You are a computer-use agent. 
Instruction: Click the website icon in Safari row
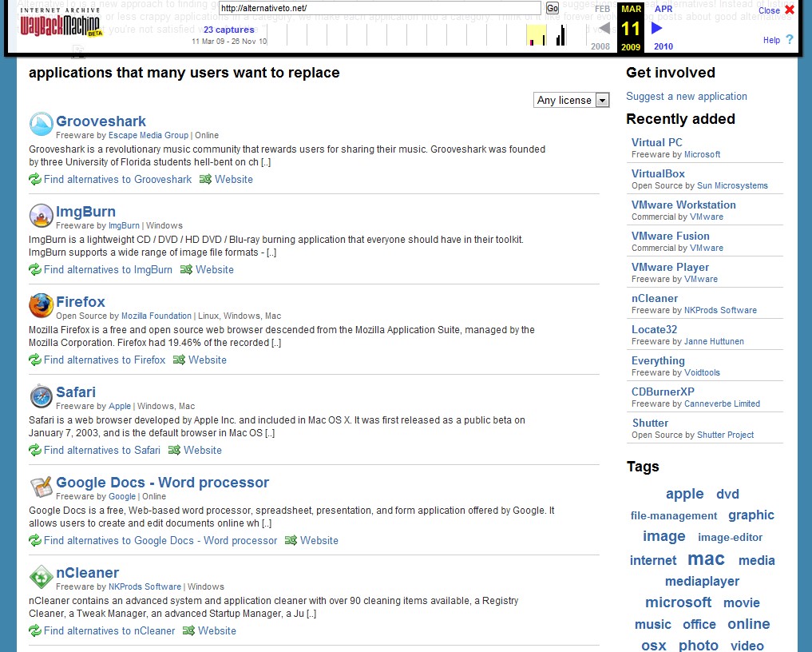coord(174,450)
